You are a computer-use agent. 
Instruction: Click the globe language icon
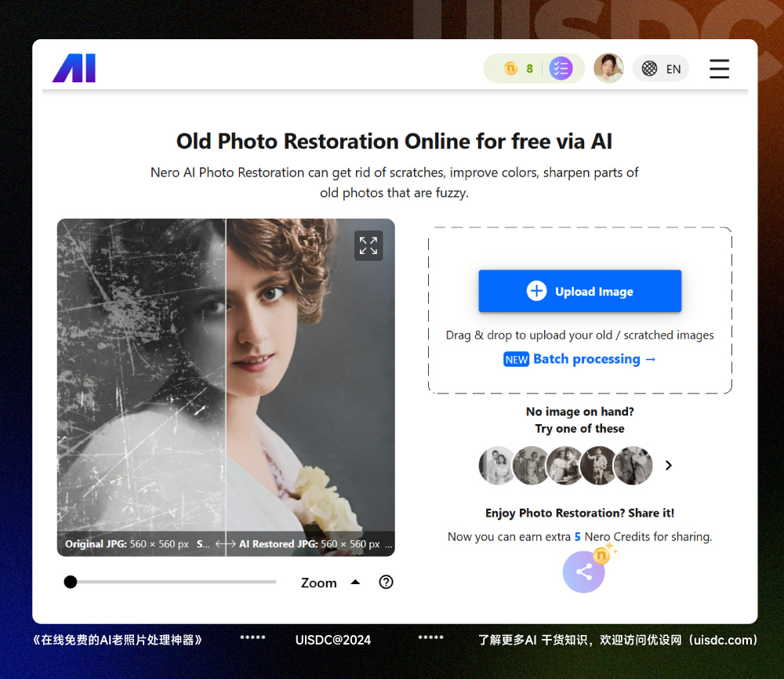649,69
